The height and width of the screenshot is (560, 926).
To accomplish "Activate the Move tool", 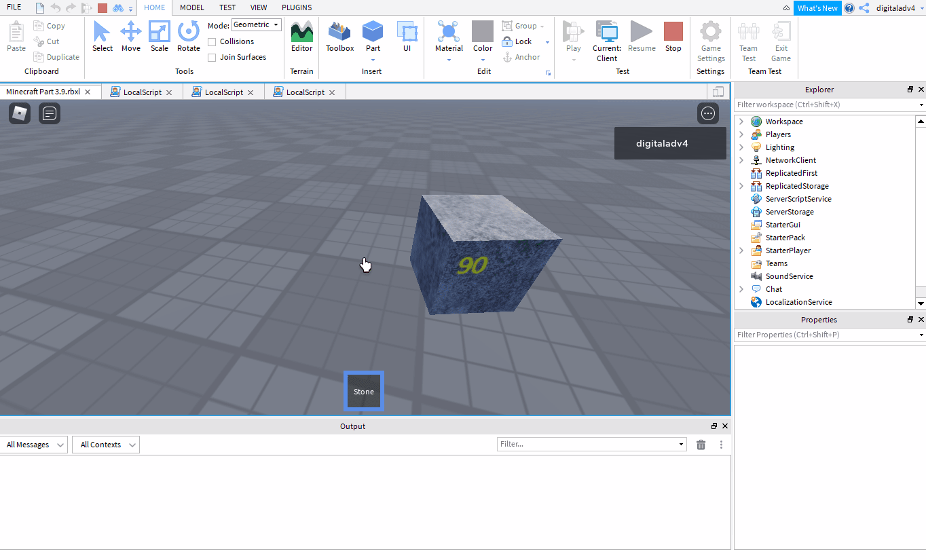I will 131,37.
